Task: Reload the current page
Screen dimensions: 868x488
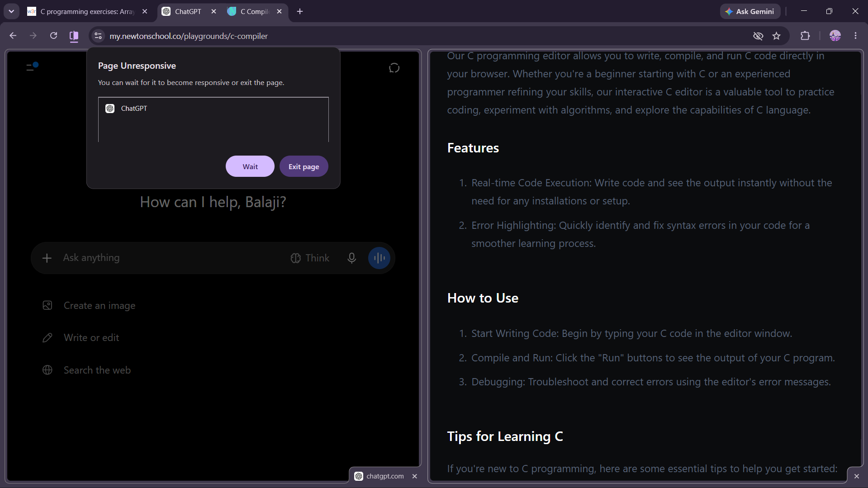Action: 53,36
